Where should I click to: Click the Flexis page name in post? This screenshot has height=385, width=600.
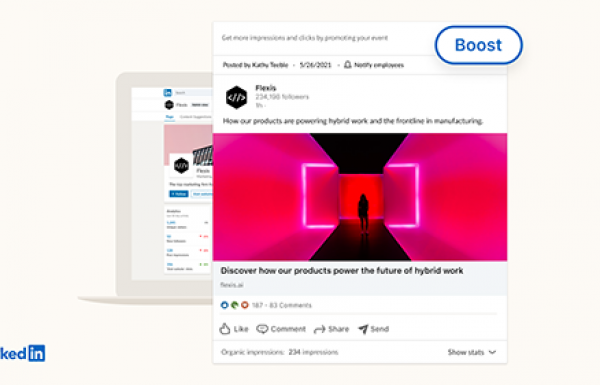(x=266, y=88)
